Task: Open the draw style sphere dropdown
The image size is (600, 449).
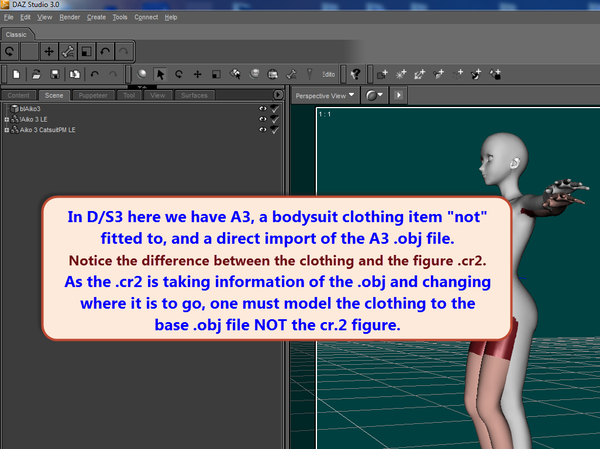Action: 374,95
